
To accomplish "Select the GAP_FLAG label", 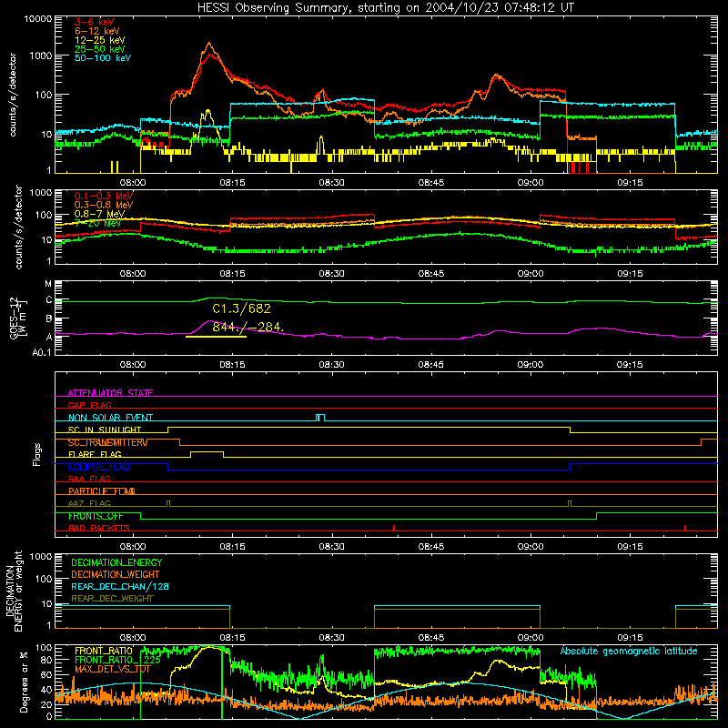I will (90, 405).
